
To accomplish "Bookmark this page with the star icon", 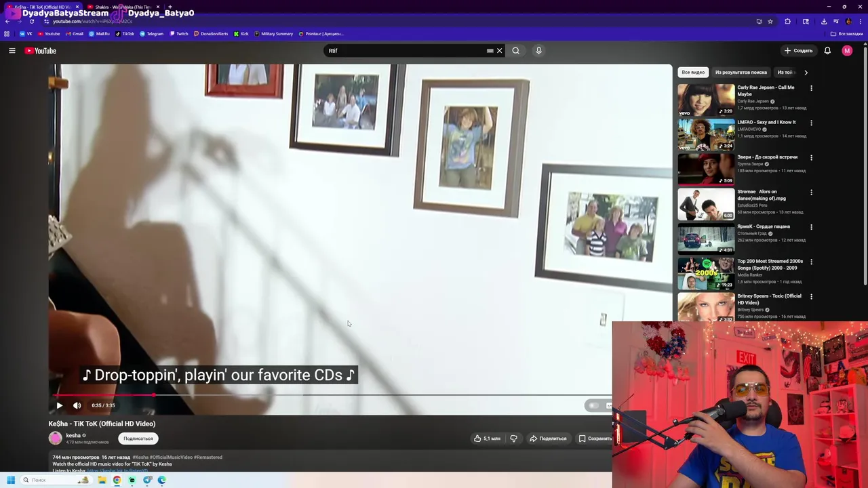I will [770, 21].
